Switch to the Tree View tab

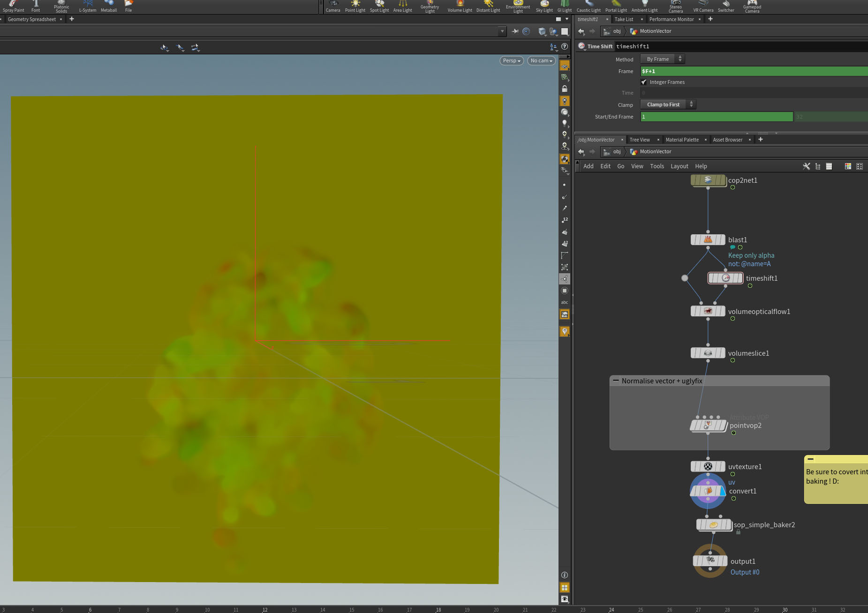639,139
